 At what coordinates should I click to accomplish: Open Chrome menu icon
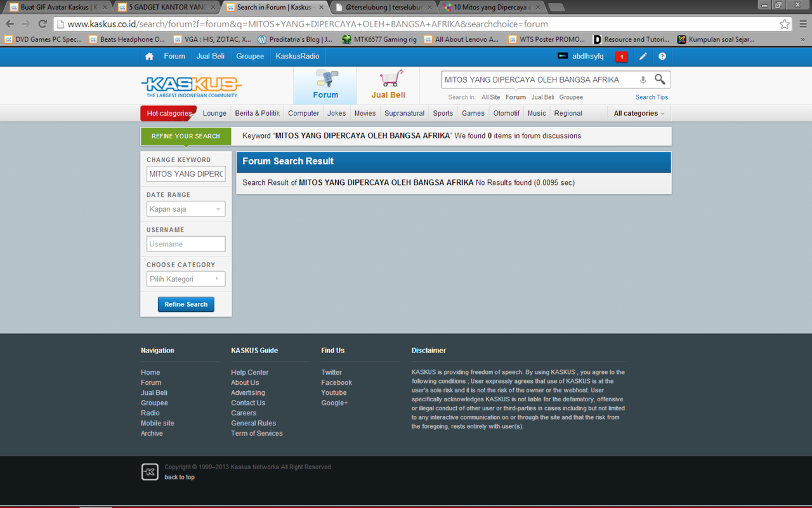802,24
